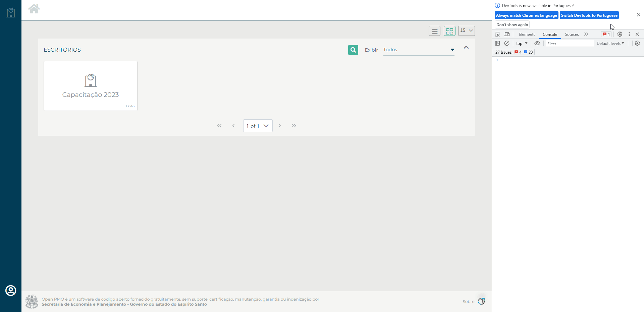
Task: Switch to list view layout
Action: click(x=435, y=30)
